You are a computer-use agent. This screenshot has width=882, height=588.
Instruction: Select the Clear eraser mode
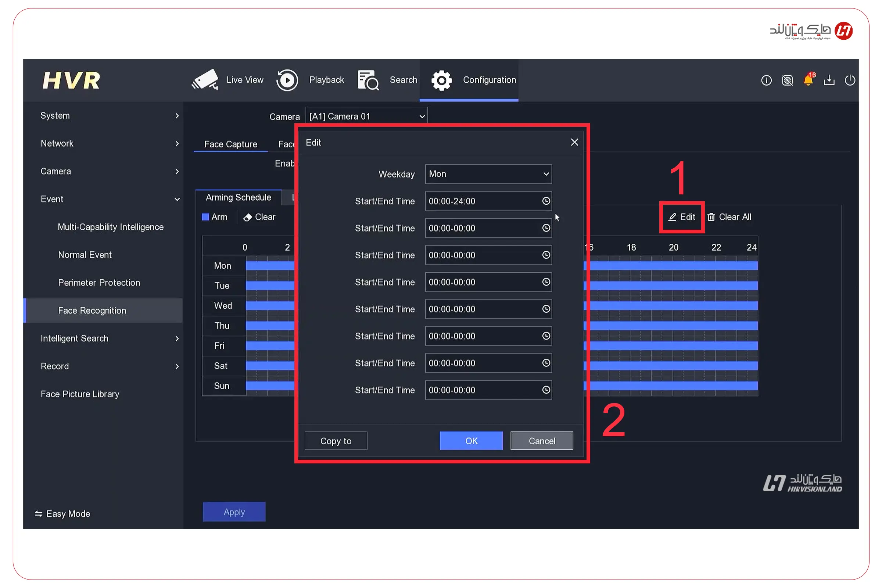(259, 217)
